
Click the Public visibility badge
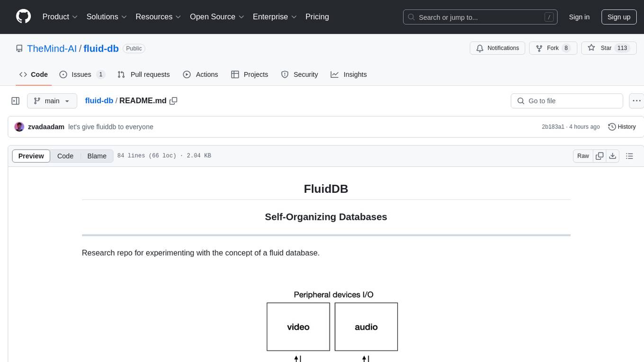(134, 48)
